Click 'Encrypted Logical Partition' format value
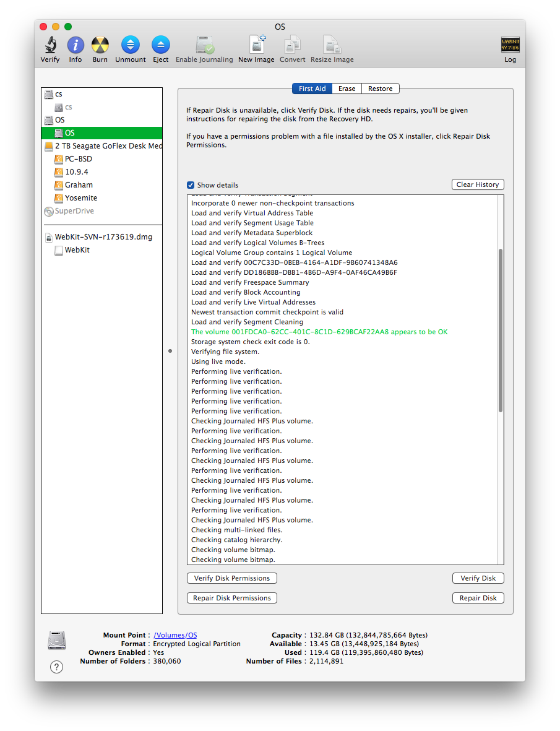560x731 pixels. coord(197,644)
